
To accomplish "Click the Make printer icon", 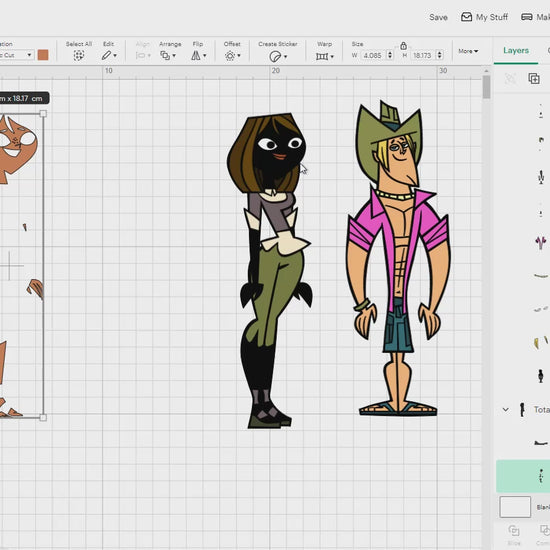I will pos(526,17).
